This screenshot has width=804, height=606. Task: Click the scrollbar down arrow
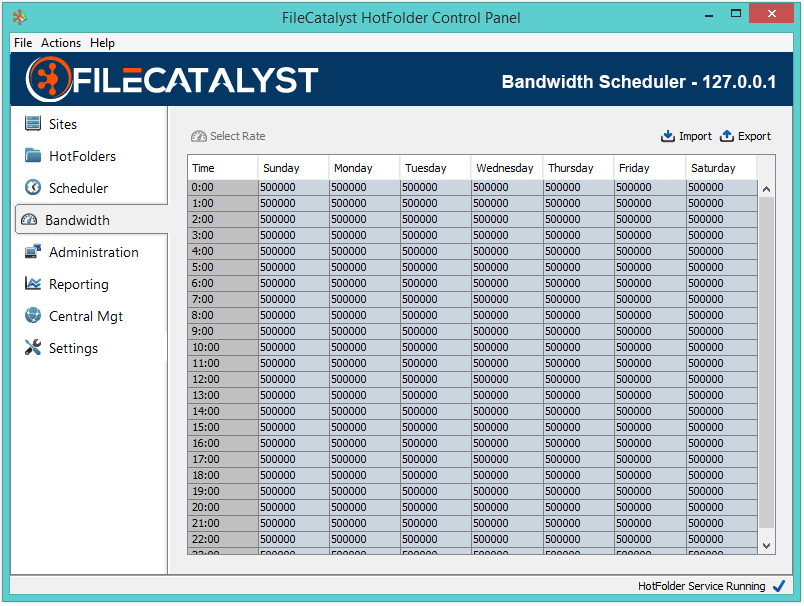(x=766, y=545)
